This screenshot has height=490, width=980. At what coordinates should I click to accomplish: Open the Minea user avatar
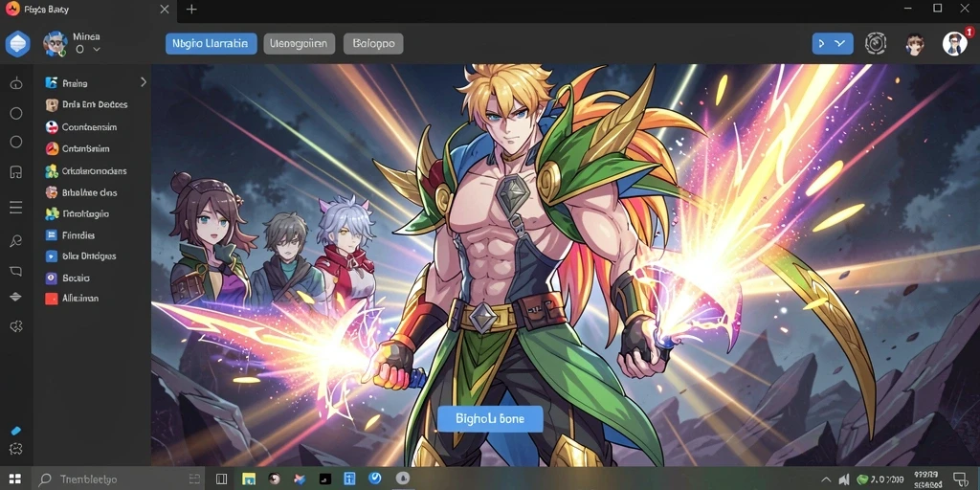[x=55, y=44]
